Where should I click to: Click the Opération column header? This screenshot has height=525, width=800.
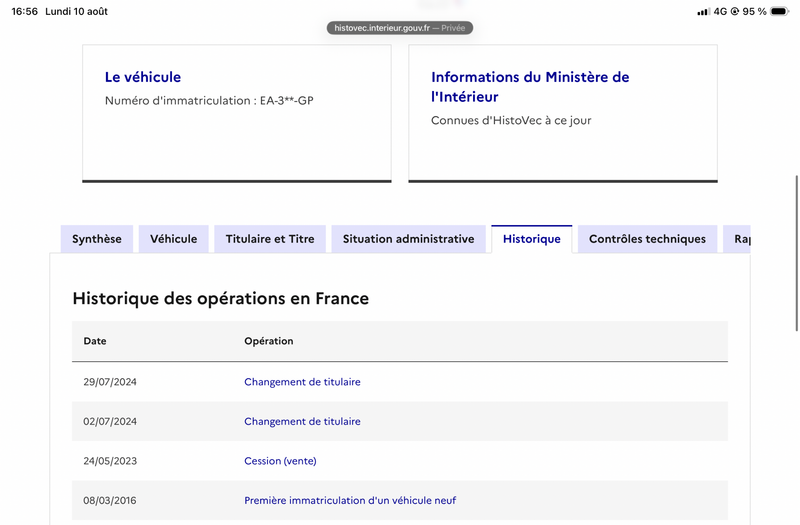(268, 341)
